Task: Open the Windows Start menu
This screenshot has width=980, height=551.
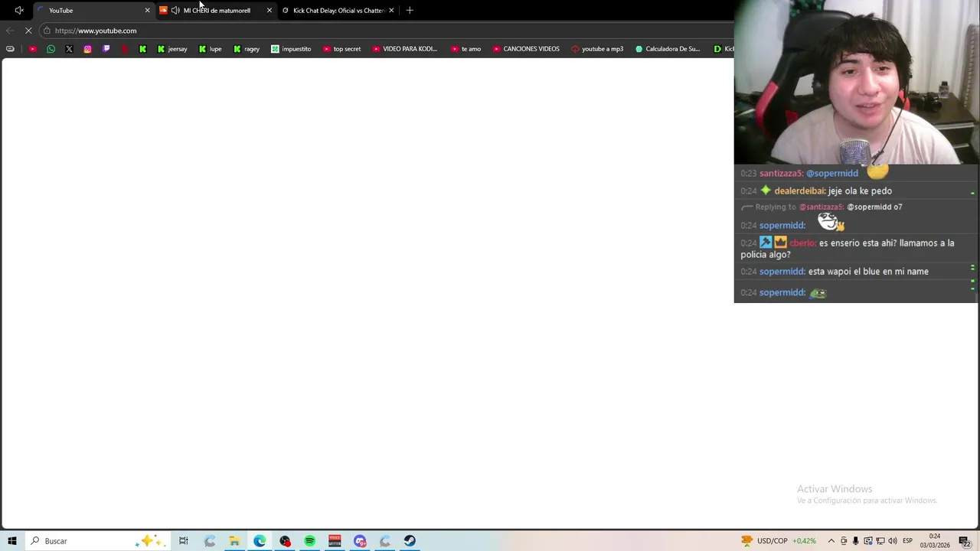Action: [11, 541]
